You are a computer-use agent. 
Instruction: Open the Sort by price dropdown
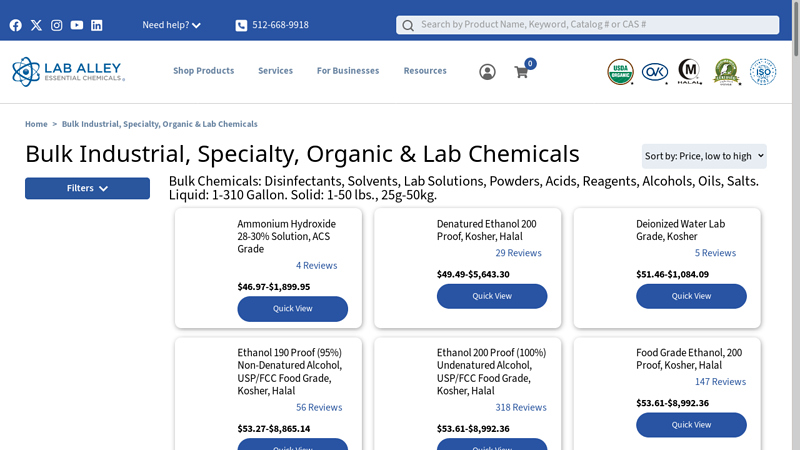(704, 156)
